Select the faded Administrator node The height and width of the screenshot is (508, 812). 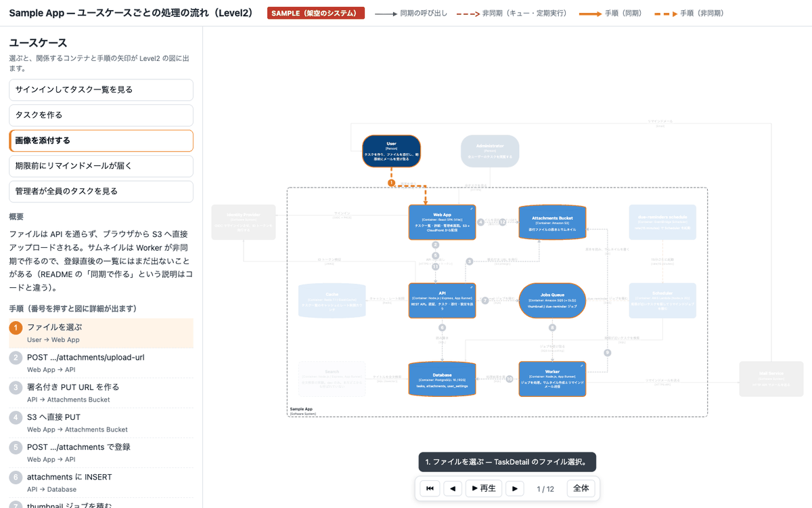click(490, 151)
